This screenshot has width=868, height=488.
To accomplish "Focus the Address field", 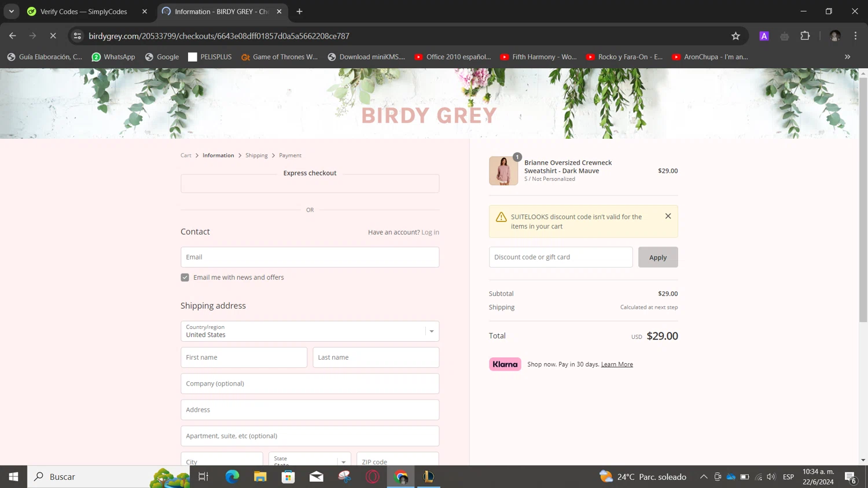I will [310, 410].
